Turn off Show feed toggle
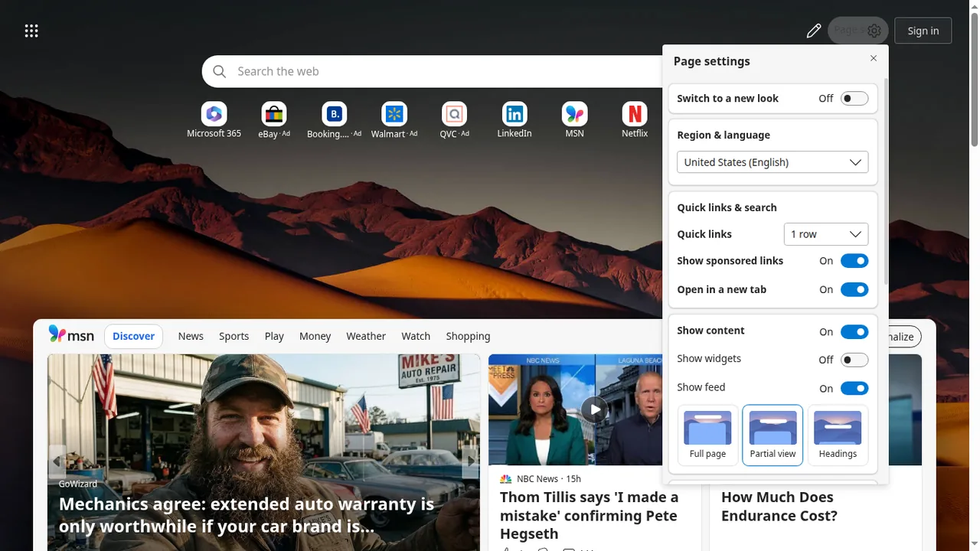 854,388
